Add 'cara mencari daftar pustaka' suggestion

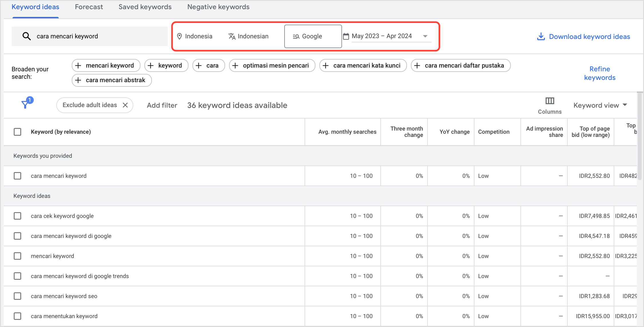pyautogui.click(x=461, y=66)
